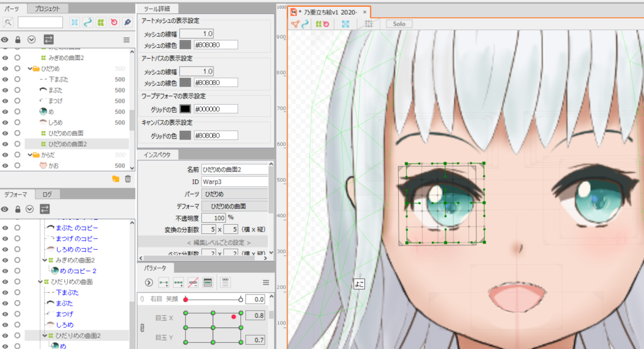Click the lock icon in the Deformer panel header

pyautogui.click(x=18, y=209)
